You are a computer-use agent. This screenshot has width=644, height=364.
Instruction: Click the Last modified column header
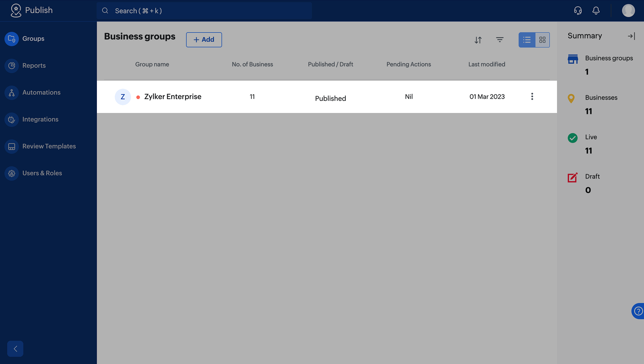pyautogui.click(x=487, y=65)
